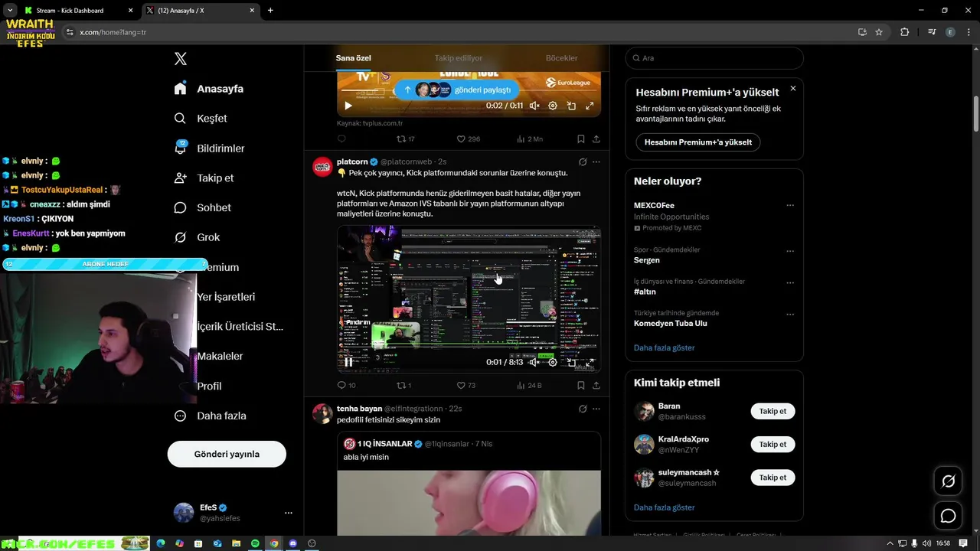980x551 pixels.
Task: Open Bildirimler notifications
Action: click(x=209, y=148)
